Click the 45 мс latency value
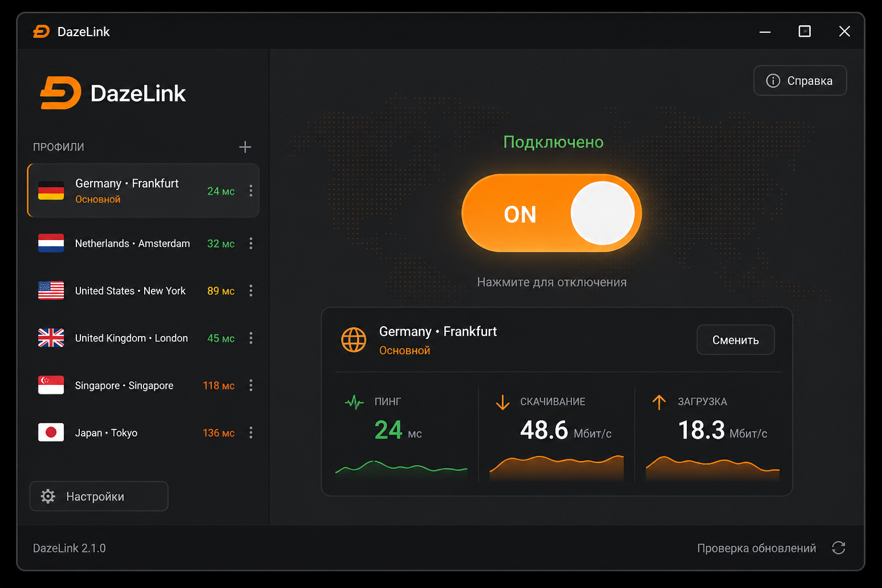This screenshot has height=588, width=882. pyautogui.click(x=221, y=338)
